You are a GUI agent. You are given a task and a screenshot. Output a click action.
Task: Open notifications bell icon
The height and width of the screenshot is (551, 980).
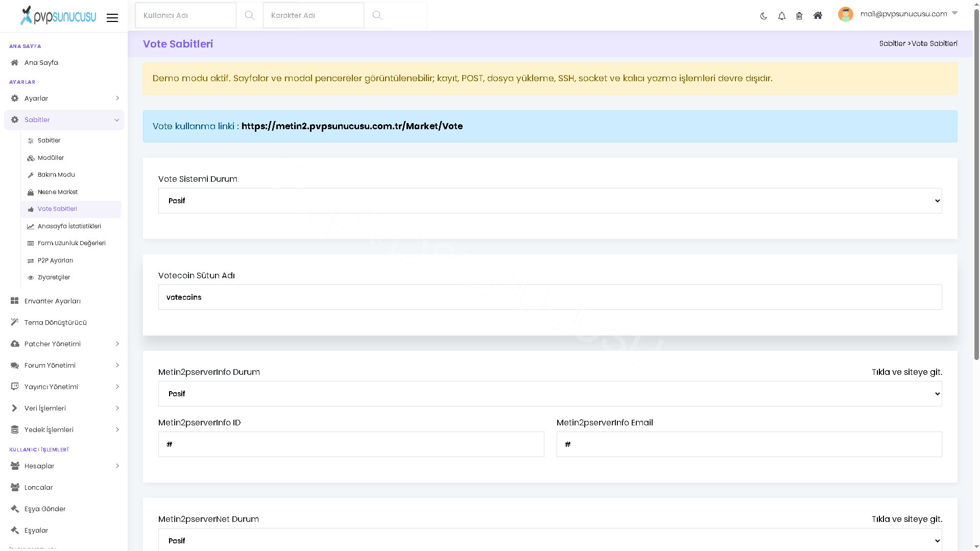point(781,16)
